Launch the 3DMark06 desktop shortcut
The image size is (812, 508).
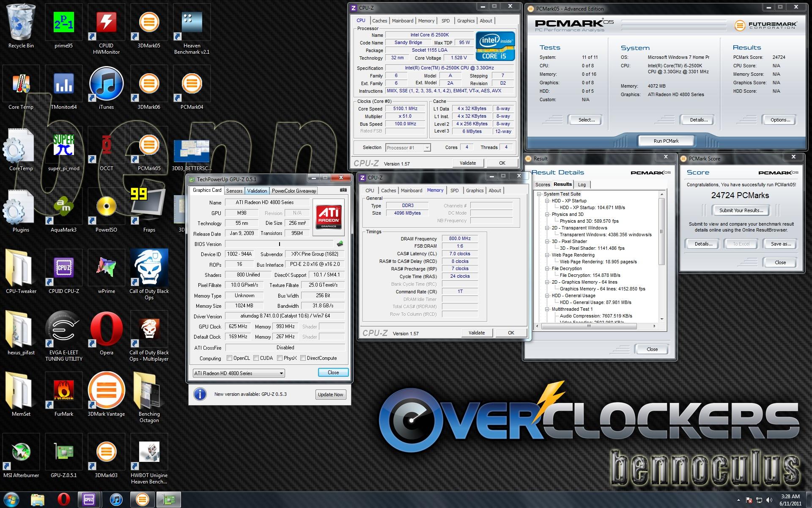(x=149, y=88)
